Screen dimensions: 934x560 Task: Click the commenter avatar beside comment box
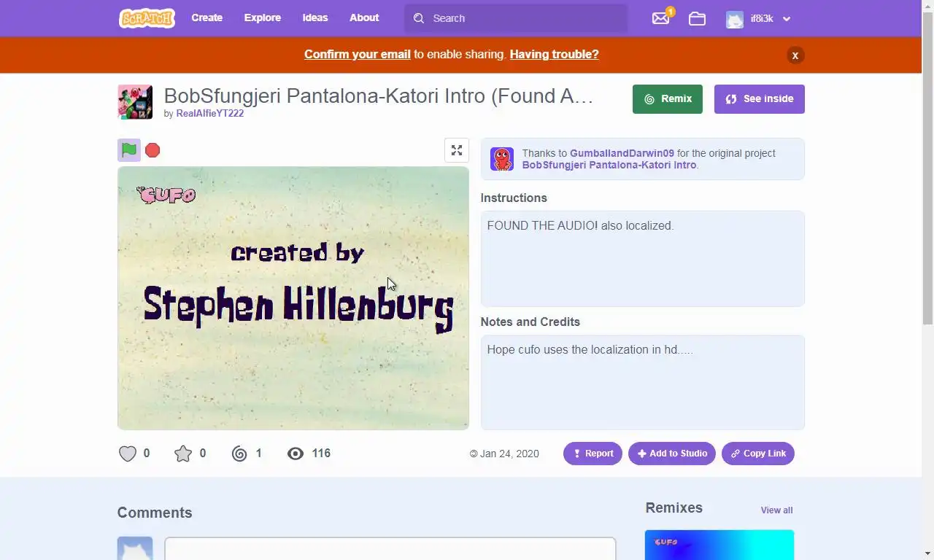point(135,548)
